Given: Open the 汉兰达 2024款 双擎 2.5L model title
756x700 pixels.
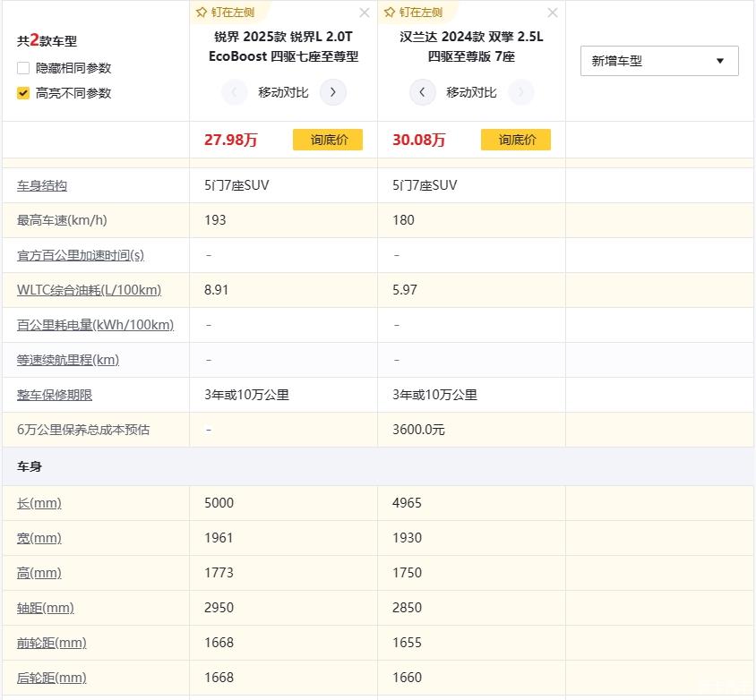Looking at the screenshot, I should tap(471, 47).
